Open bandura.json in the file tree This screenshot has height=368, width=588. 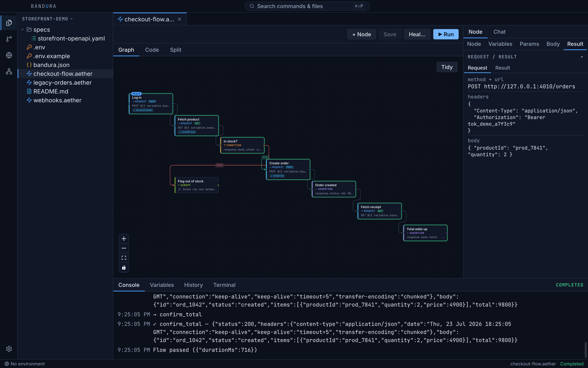coord(65,65)
